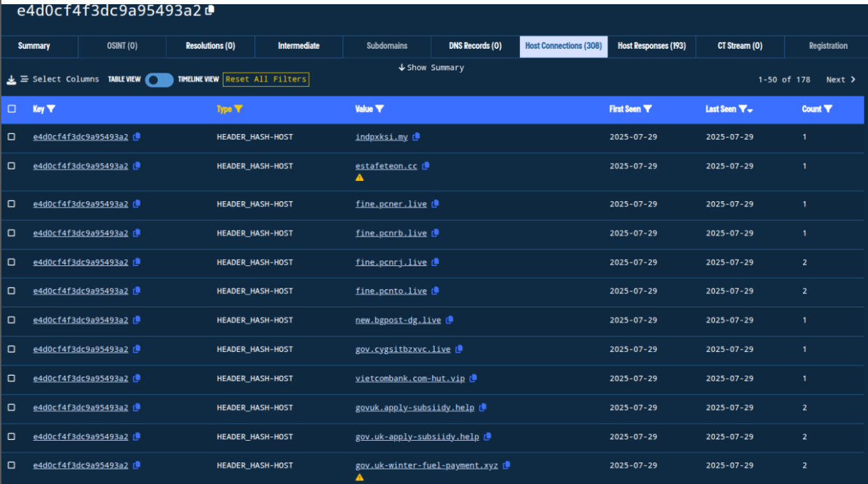Open link vietcombank.com-hut.vip
This screenshot has height=484, width=868.
pyautogui.click(x=410, y=379)
